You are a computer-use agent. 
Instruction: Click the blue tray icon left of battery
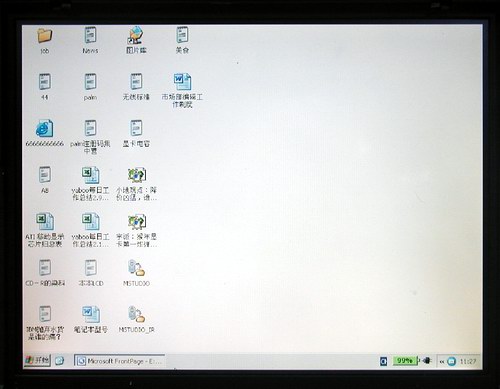[x=383, y=361]
